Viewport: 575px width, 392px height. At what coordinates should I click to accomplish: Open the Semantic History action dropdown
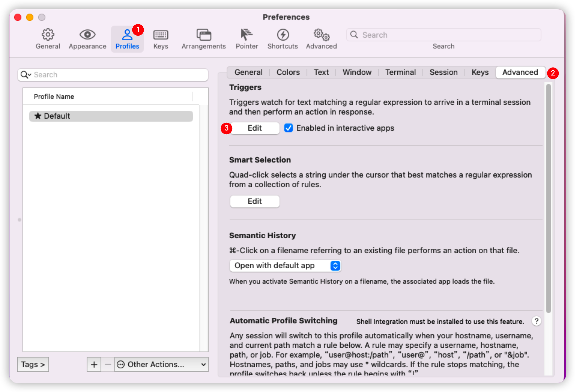[x=285, y=265]
